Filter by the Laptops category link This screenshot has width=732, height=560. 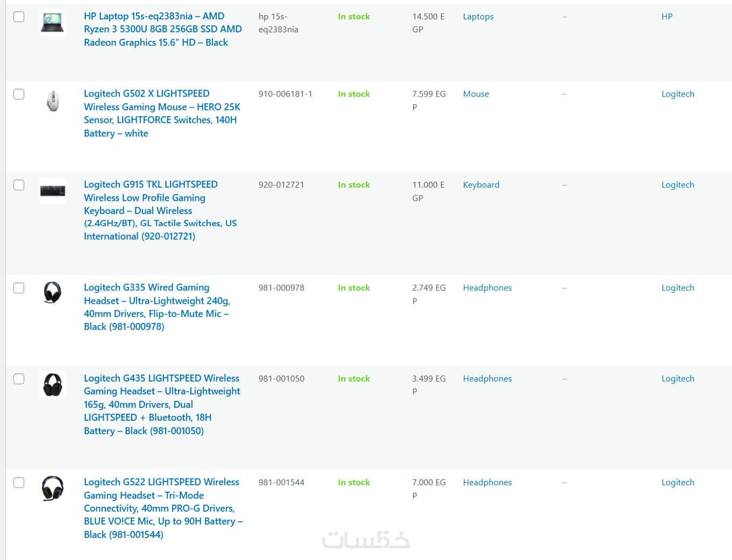[478, 17]
